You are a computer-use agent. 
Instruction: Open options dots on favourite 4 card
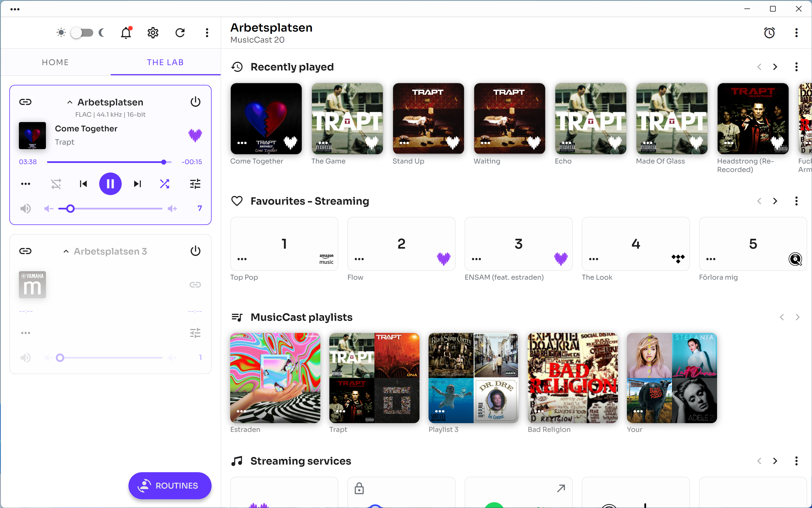[x=593, y=259]
